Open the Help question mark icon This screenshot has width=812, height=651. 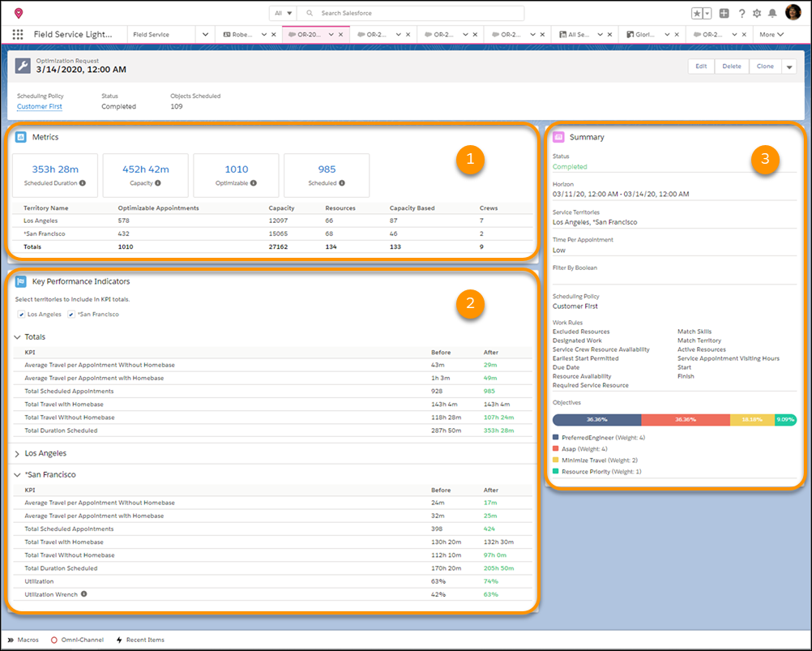click(x=741, y=14)
